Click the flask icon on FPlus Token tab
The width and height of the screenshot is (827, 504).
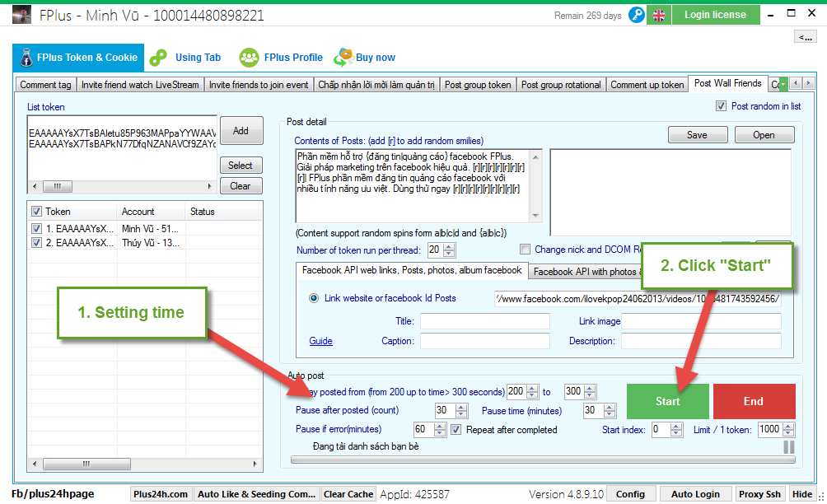click(26, 58)
